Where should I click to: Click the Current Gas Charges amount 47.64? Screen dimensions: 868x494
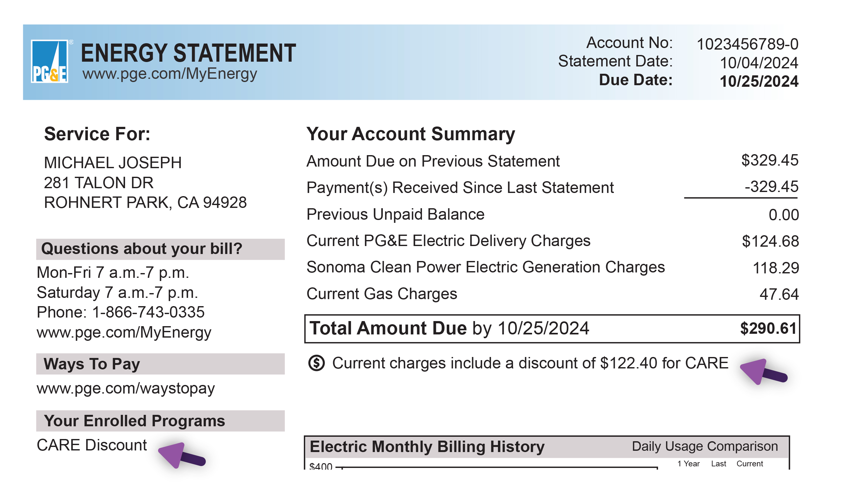click(x=779, y=294)
